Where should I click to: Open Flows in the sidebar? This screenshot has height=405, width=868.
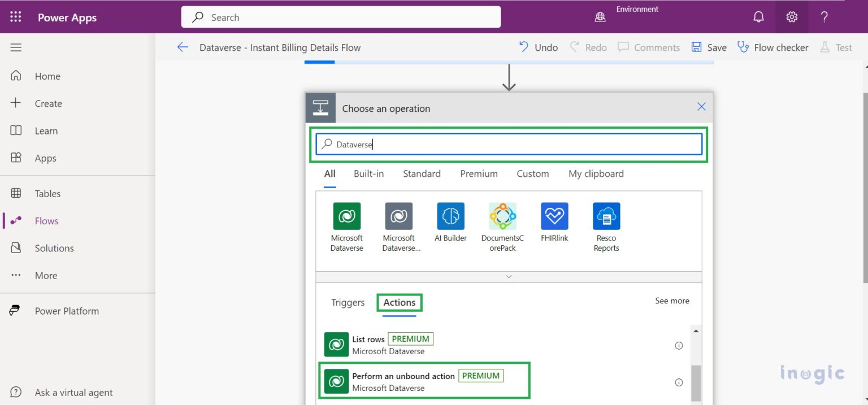click(x=46, y=221)
